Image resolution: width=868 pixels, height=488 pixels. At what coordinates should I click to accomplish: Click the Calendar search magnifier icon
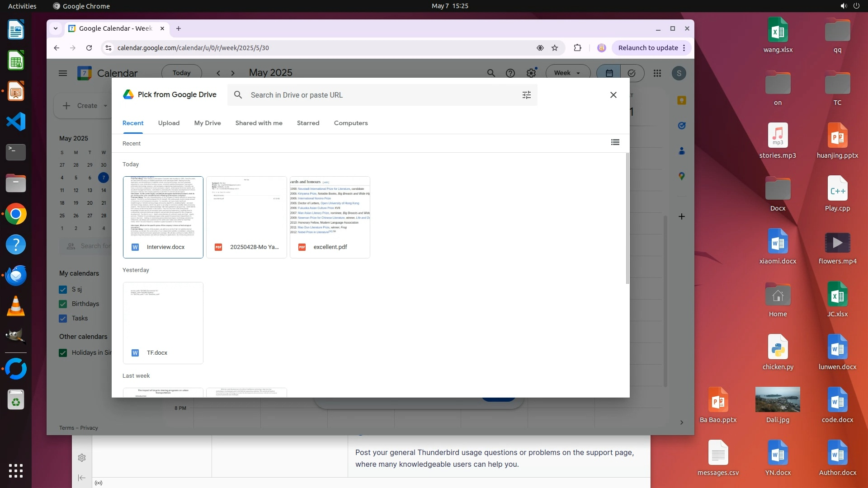(491, 73)
